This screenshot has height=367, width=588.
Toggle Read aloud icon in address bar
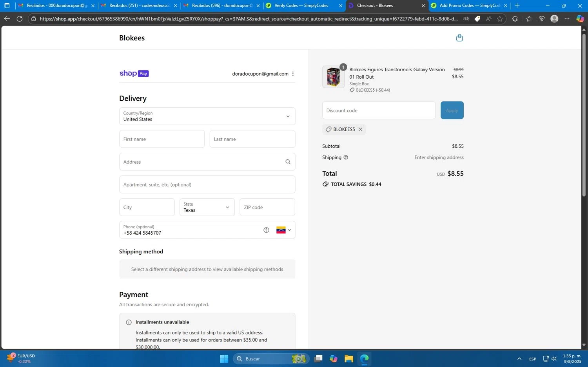pos(488,19)
